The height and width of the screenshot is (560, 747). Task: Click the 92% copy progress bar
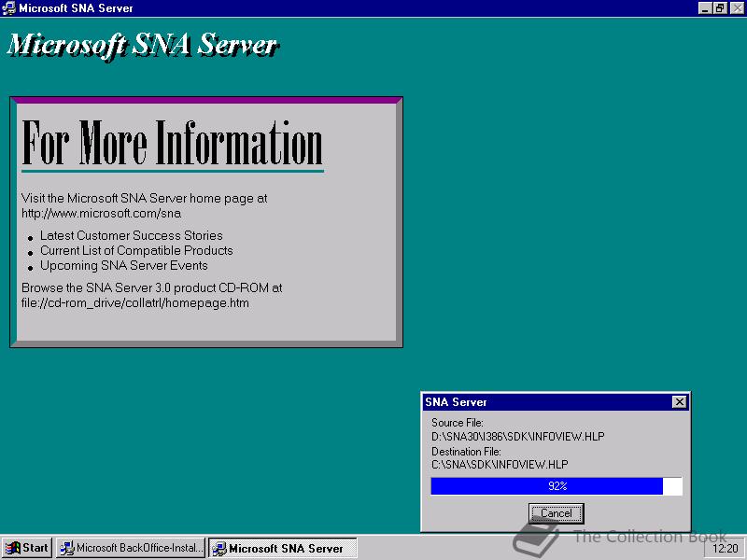pyautogui.click(x=557, y=486)
